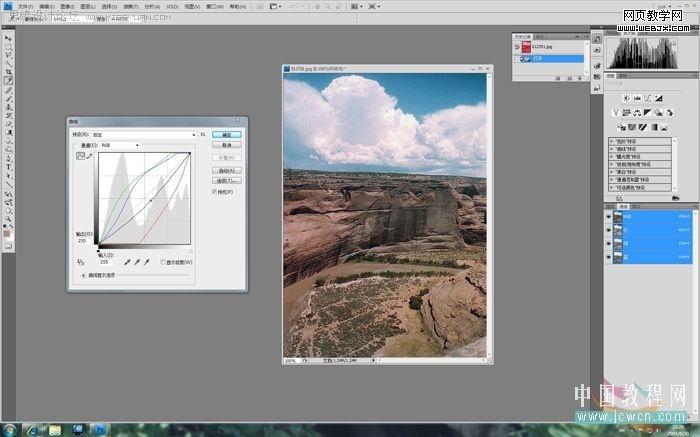The width and height of the screenshot is (700, 437).
Task: Click the Levels adjustment icon in Adjustments panel
Action: pos(637,98)
